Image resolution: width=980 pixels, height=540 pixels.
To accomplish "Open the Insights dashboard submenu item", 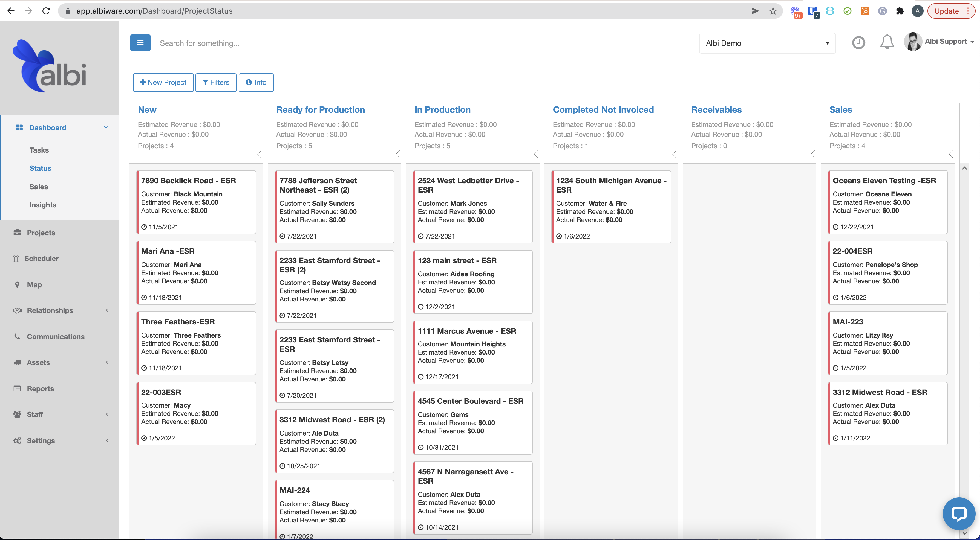I will pyautogui.click(x=43, y=205).
